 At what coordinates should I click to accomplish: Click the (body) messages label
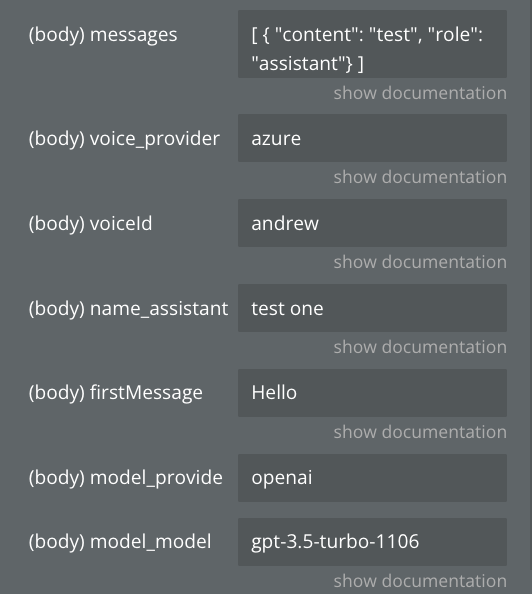click(103, 35)
